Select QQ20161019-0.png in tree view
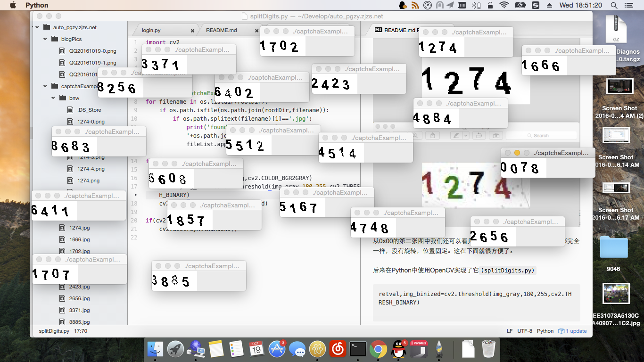 tap(87, 51)
